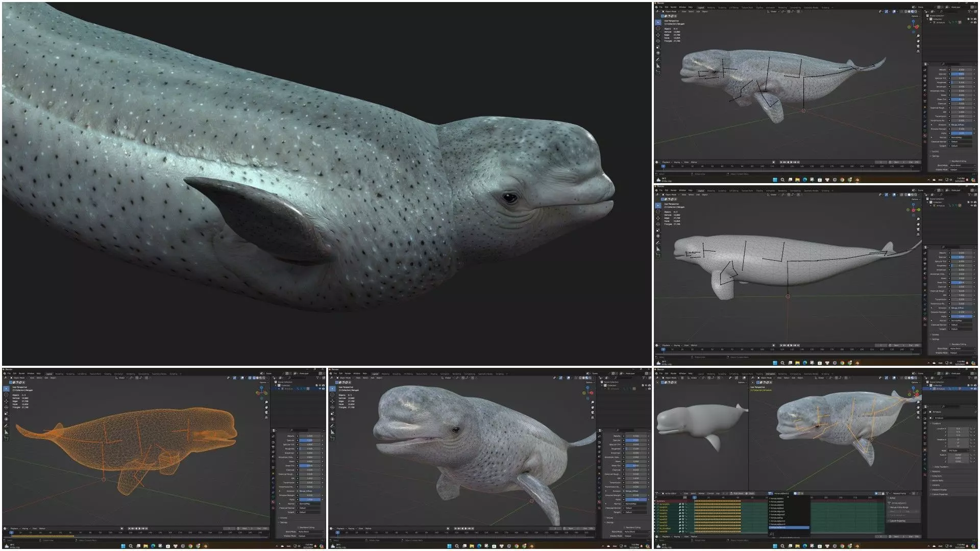Select highlighted action in animation window action list
Viewport: 980px width, 551px height.
(x=789, y=528)
